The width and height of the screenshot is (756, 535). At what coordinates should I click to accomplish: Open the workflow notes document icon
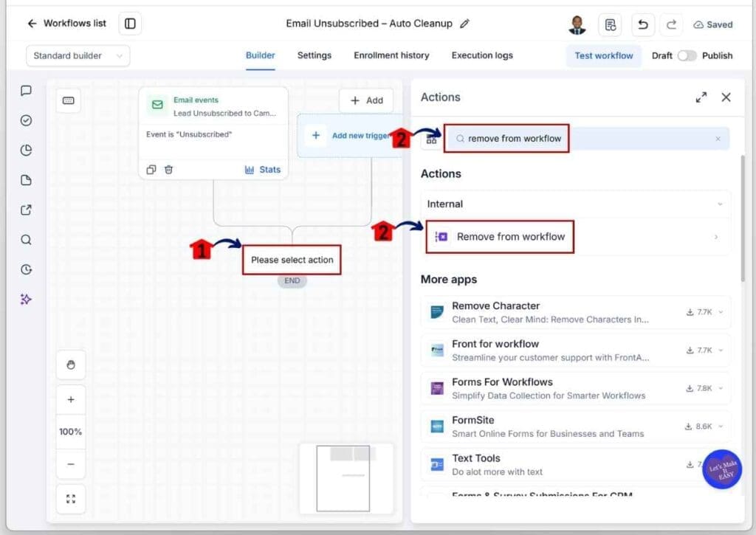(x=610, y=24)
